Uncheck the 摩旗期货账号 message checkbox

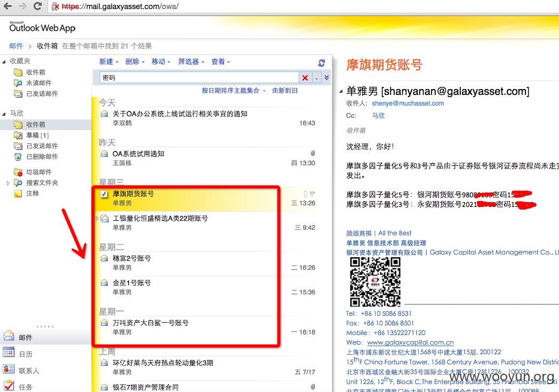[103, 194]
